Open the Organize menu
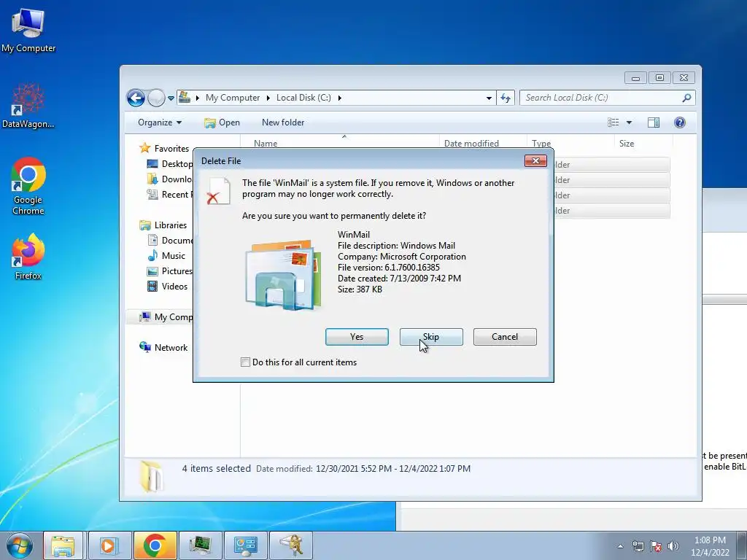Image resolution: width=747 pixels, height=560 pixels. (160, 122)
